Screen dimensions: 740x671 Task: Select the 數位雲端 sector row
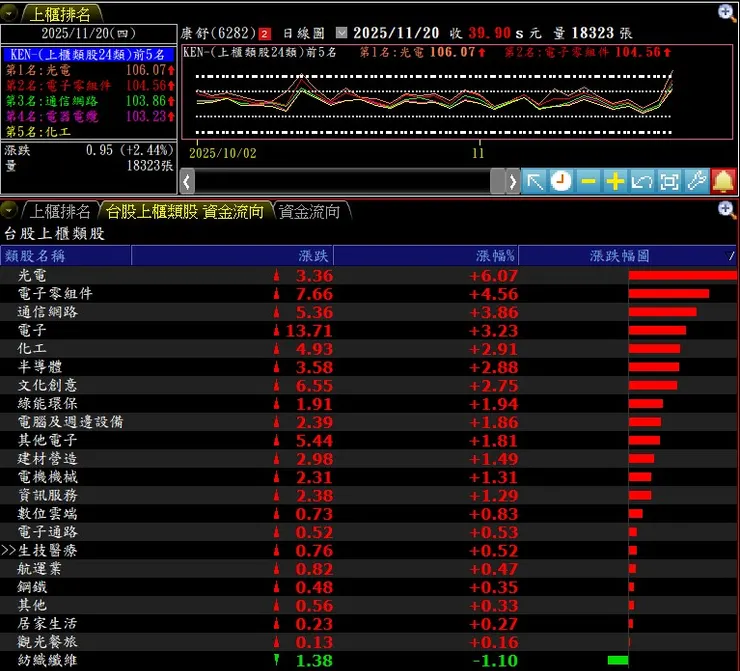[x=368, y=513]
